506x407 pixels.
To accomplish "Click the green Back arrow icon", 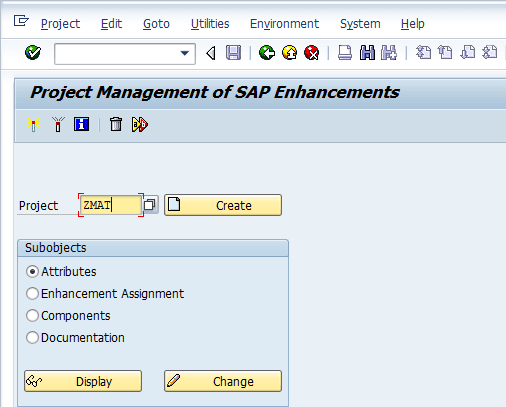I will [x=267, y=53].
